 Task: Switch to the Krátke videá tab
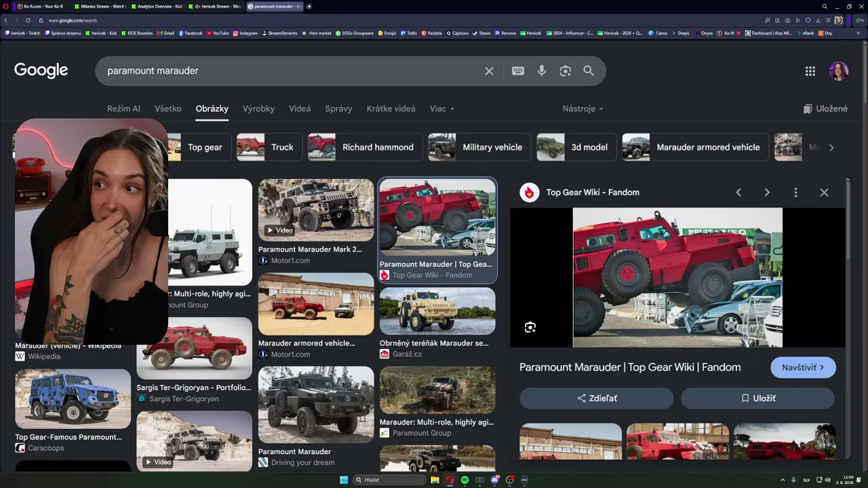pyautogui.click(x=391, y=108)
